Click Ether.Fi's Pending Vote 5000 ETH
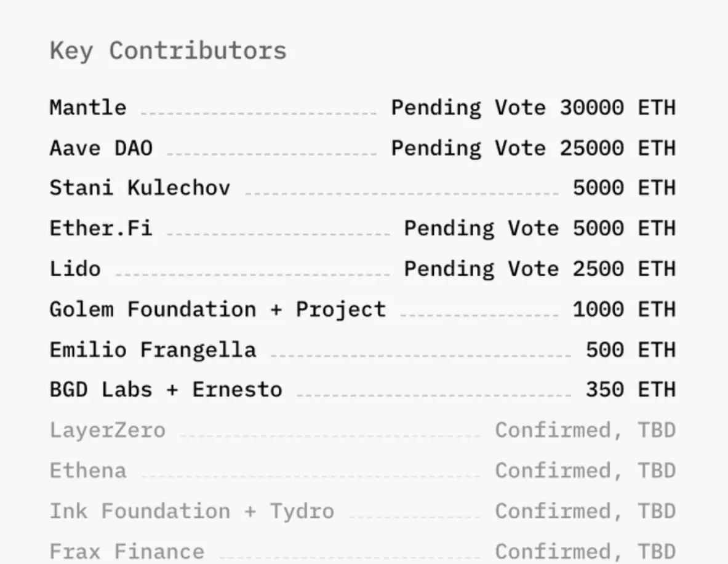728x564 pixels. click(540, 228)
